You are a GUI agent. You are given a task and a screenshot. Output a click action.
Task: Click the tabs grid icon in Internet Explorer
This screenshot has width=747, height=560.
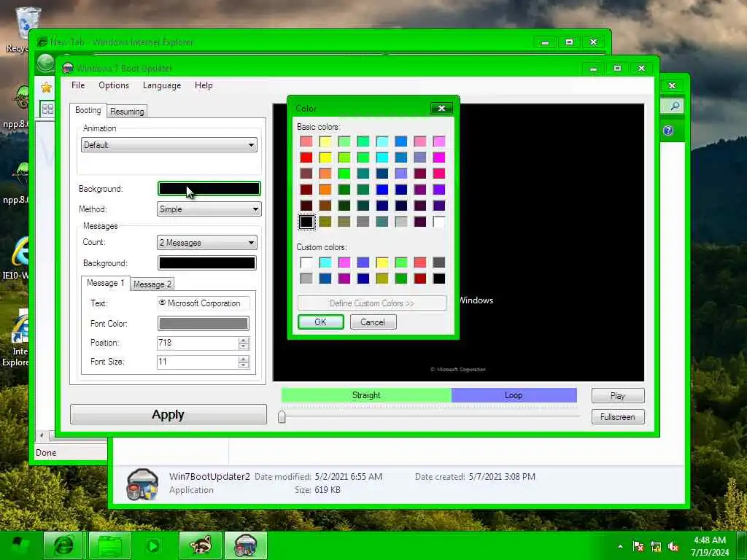47,109
